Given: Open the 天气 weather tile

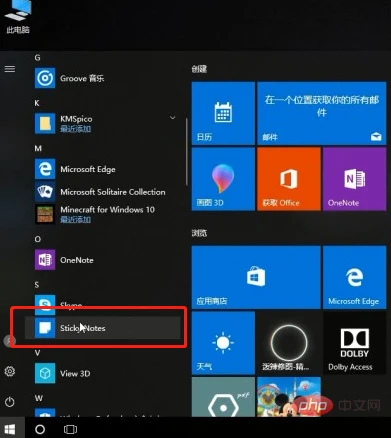Looking at the screenshot, I should click(x=223, y=343).
